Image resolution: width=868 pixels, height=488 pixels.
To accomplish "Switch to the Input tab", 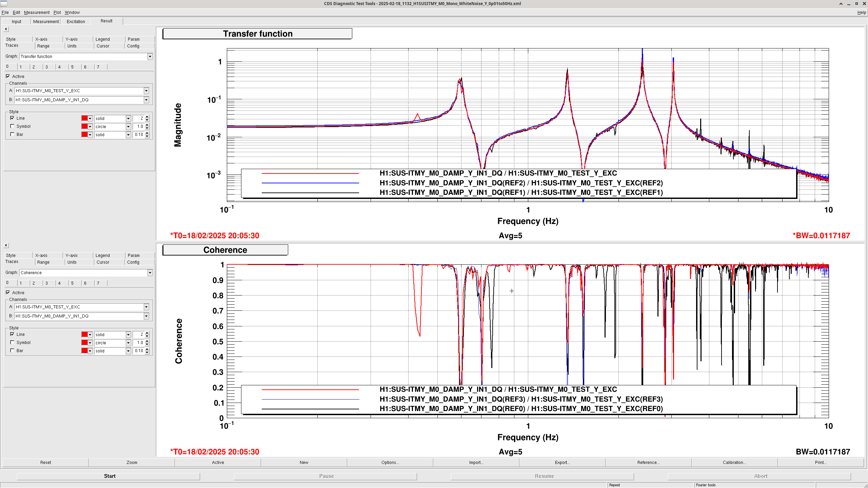I will (x=16, y=21).
